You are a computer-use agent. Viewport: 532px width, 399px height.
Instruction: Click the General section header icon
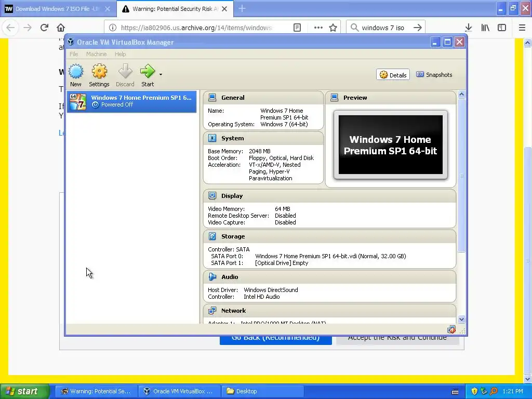212,98
